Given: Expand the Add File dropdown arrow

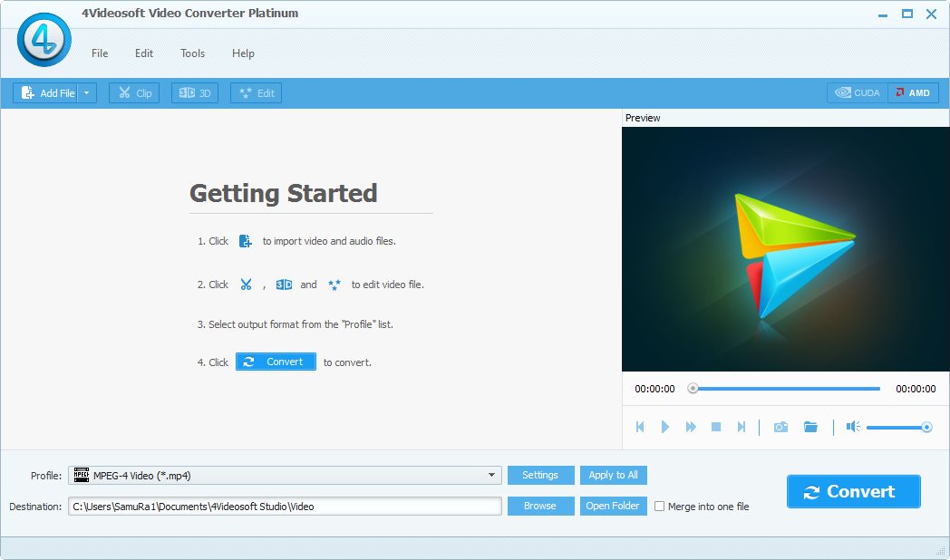Looking at the screenshot, I should coord(87,92).
